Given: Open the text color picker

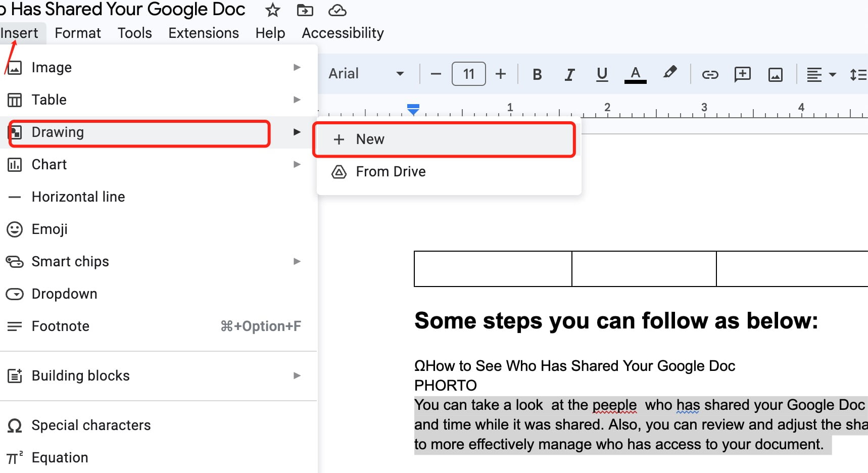Looking at the screenshot, I should (x=636, y=74).
